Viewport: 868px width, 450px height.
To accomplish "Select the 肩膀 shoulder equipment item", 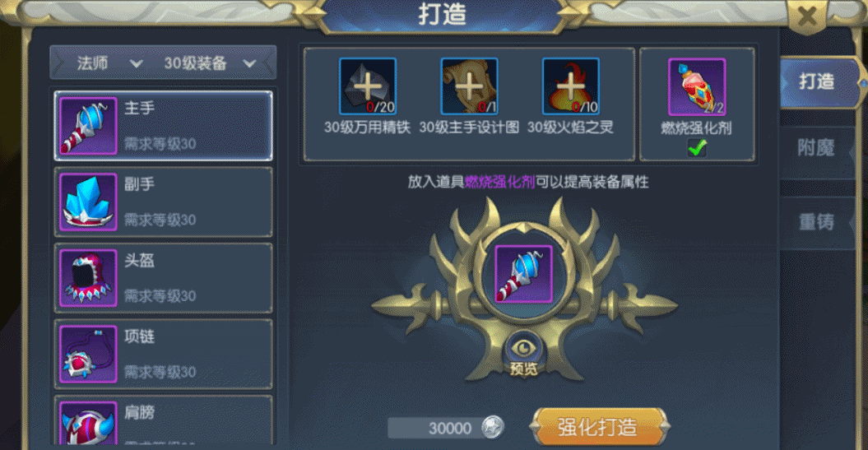I will coord(163,420).
